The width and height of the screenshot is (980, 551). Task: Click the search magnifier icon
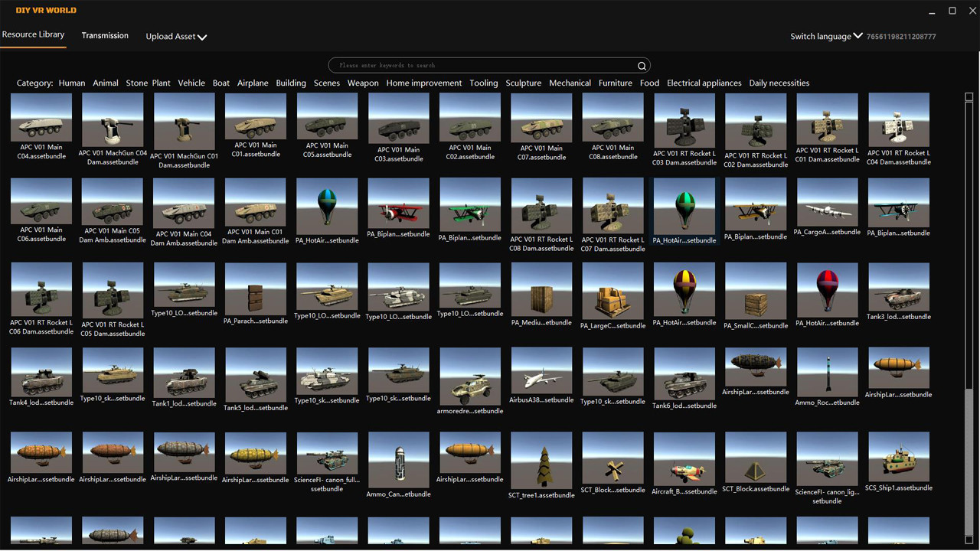pos(642,65)
